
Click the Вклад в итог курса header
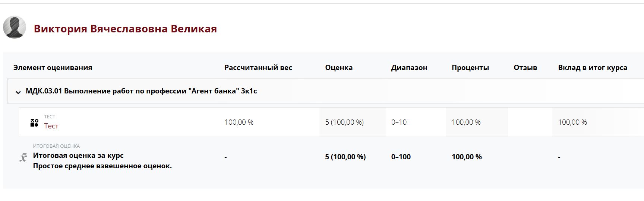[593, 68]
